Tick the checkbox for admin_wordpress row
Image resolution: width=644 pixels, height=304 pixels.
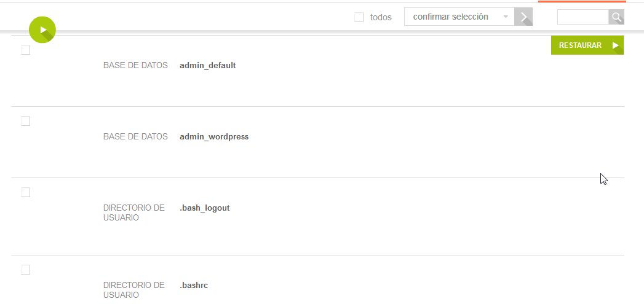click(25, 121)
